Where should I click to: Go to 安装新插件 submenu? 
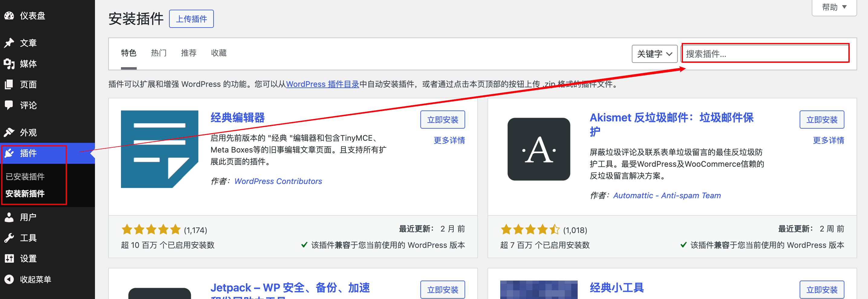click(25, 193)
